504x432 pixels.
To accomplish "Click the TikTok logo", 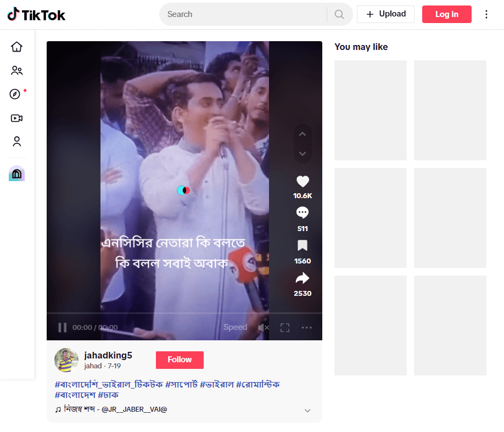I will tap(36, 14).
